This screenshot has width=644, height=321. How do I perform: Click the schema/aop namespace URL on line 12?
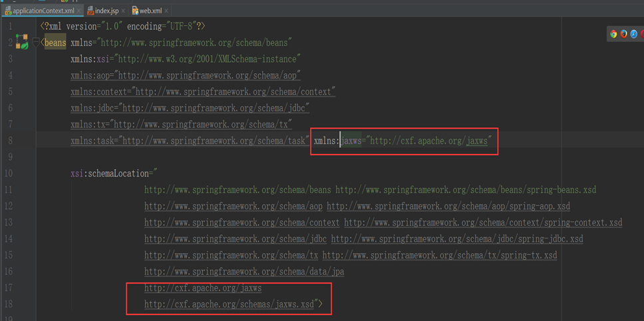click(234, 206)
